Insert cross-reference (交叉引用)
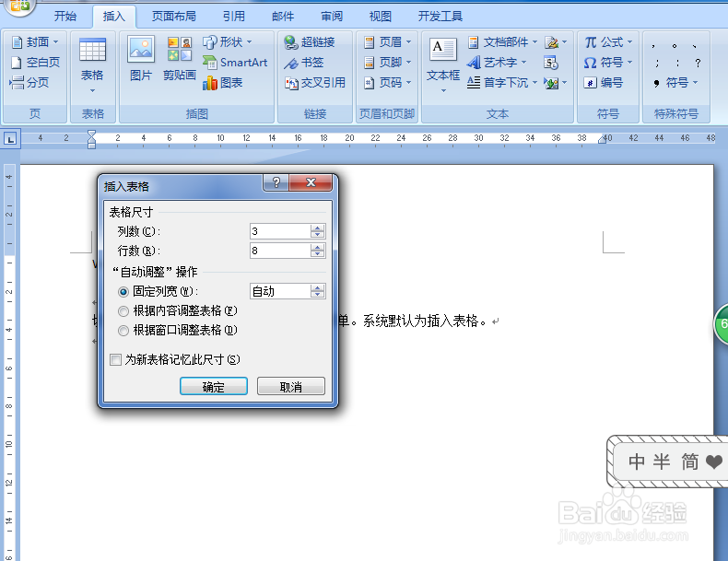Viewport: 728px width, 561px height. tap(315, 83)
